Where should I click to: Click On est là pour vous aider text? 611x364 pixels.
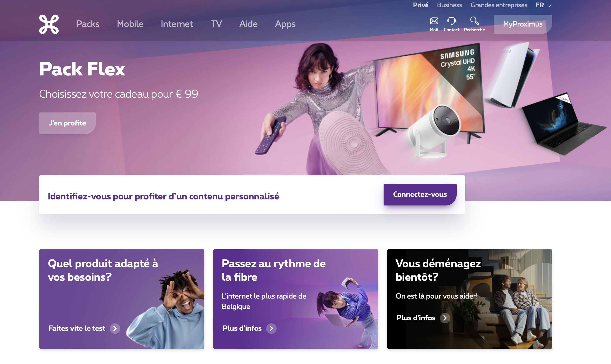tap(437, 296)
